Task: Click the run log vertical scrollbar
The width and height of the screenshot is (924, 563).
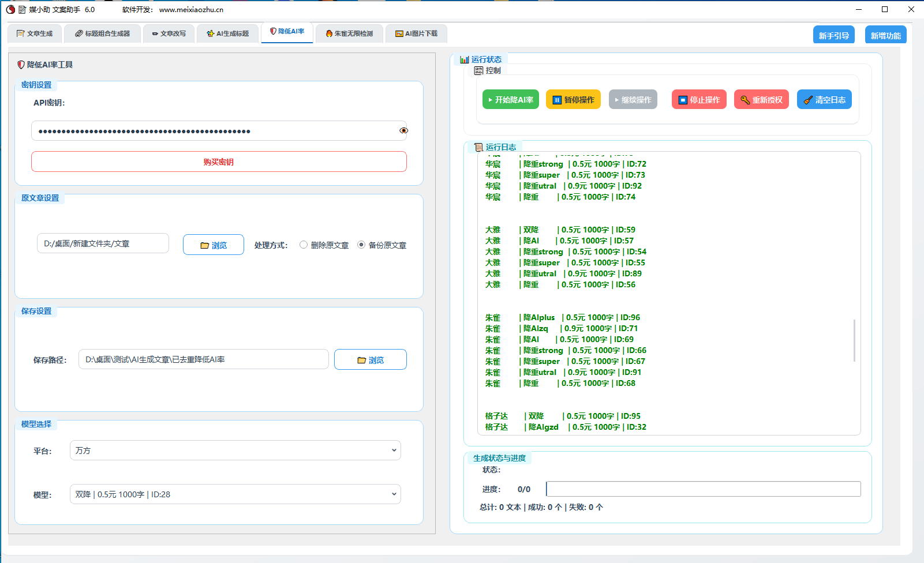Action: tap(854, 340)
